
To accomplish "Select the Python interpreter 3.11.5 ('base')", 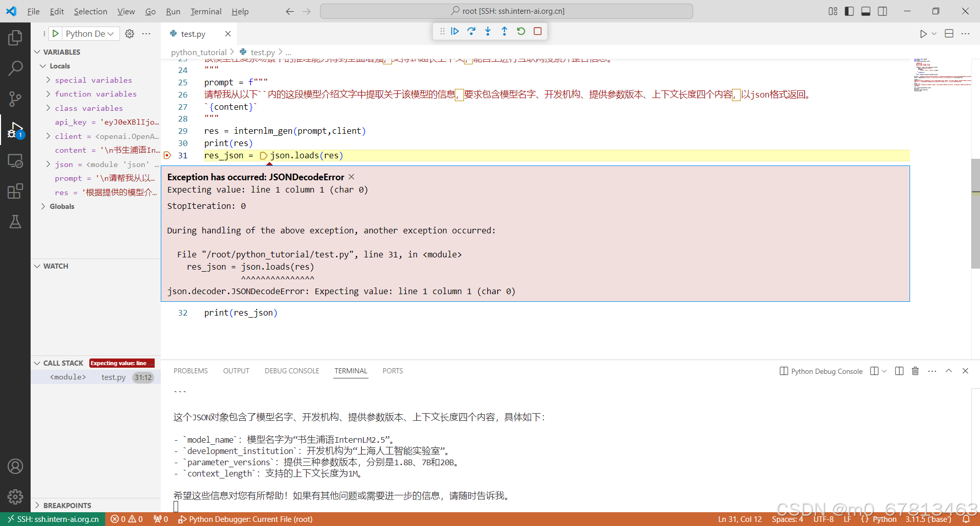I will point(928,519).
